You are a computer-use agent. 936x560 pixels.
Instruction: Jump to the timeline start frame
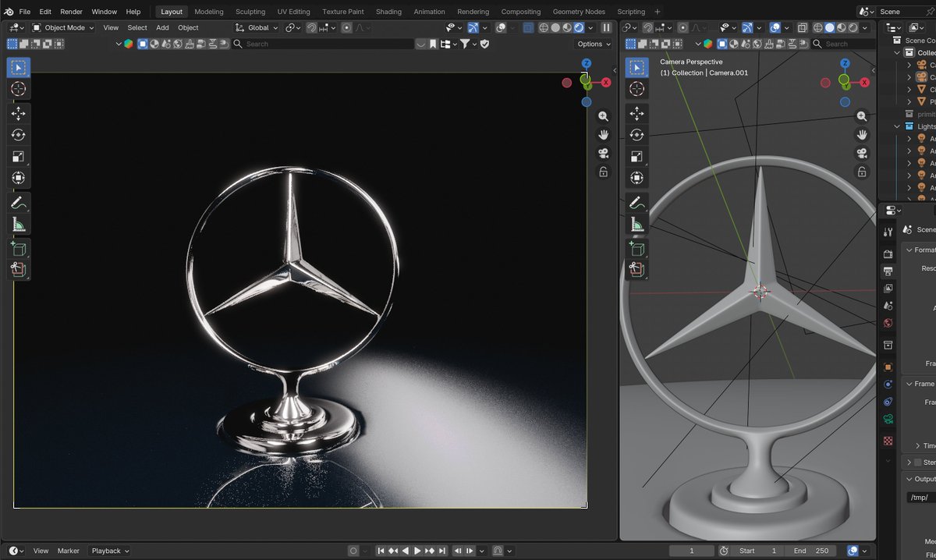[381, 551]
